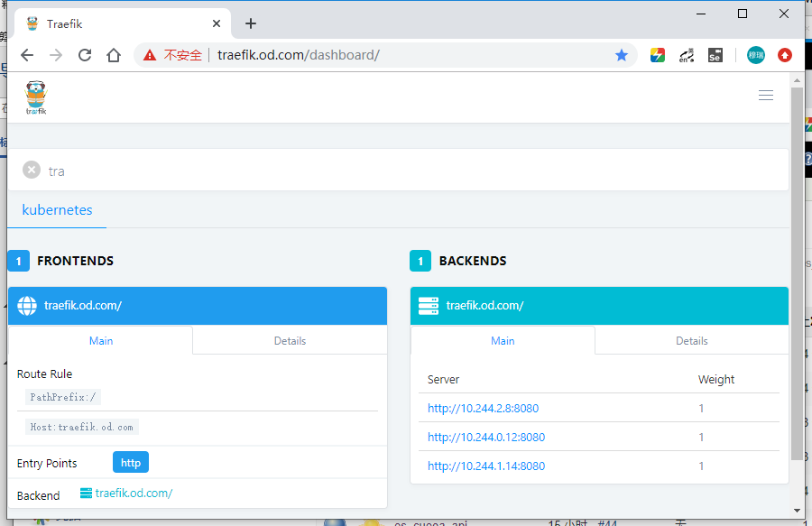Clear the filter with the X icon

click(32, 170)
